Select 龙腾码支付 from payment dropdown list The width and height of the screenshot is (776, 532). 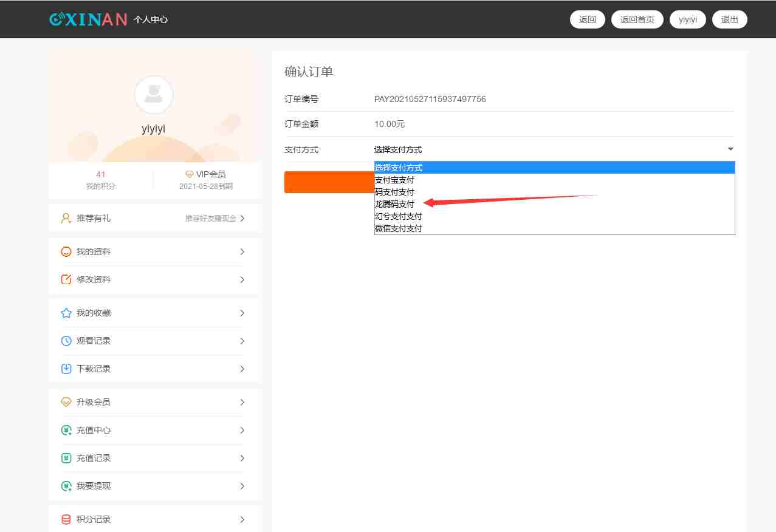point(395,204)
